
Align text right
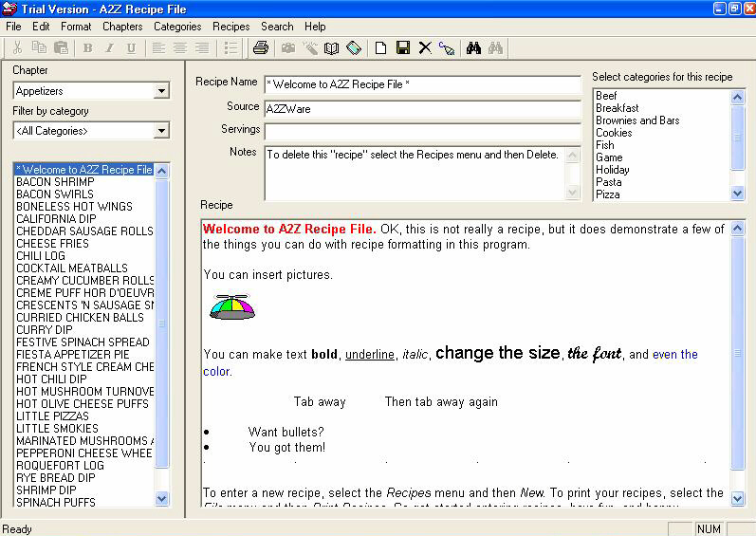click(x=202, y=47)
